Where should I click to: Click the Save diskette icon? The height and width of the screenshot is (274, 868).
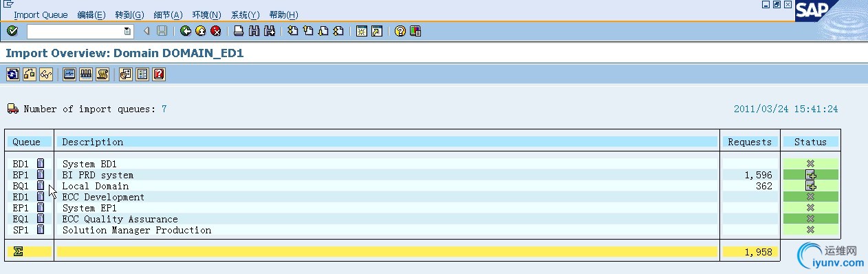coord(162,31)
